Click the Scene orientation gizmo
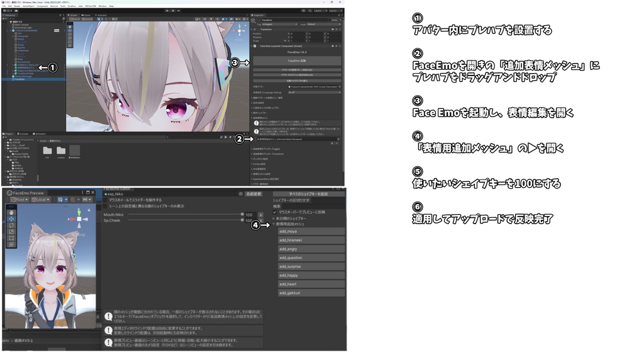The width and height of the screenshot is (644, 352). [240, 31]
